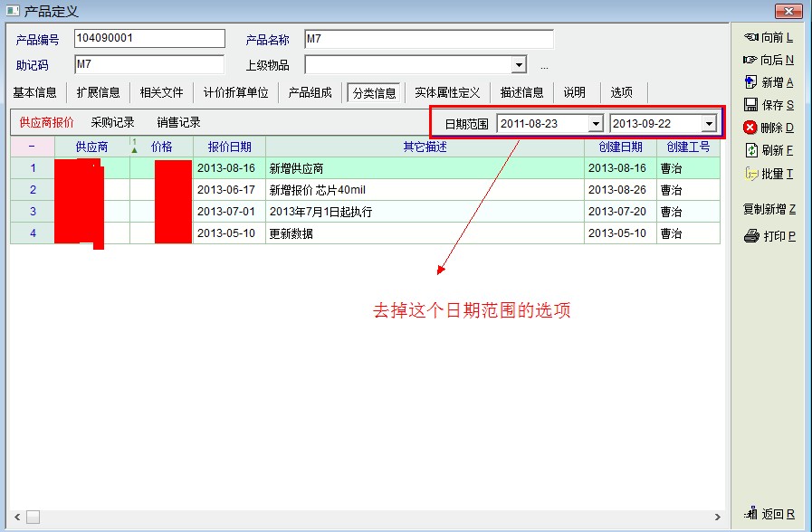The image size is (812, 532).
Task: Click the 向后 (next record) icon button
Action: tap(750, 60)
